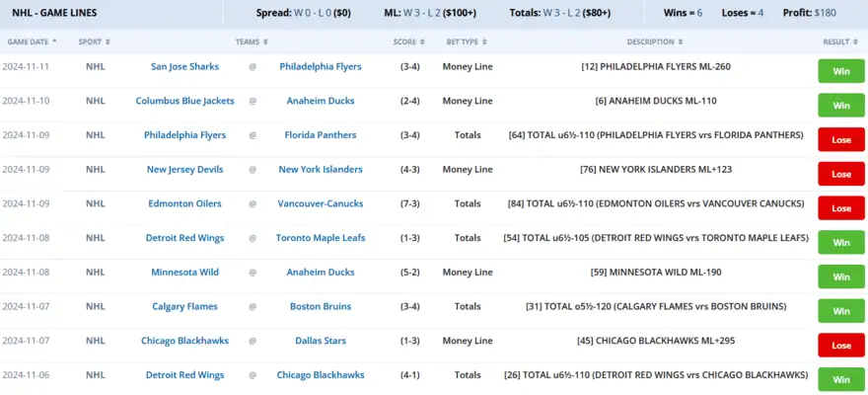Select description [12] PHILADELPHIA FLYERS ML-260
This screenshot has height=395, width=868.
[655, 66]
